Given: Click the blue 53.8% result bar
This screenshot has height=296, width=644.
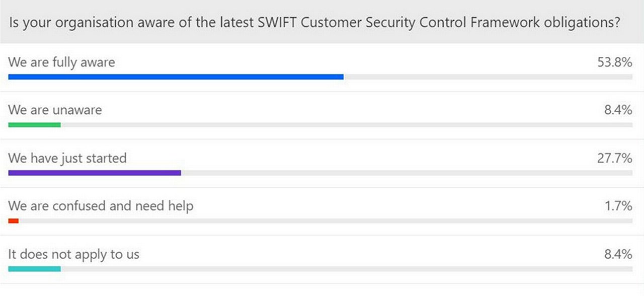Looking at the screenshot, I should (x=176, y=77).
